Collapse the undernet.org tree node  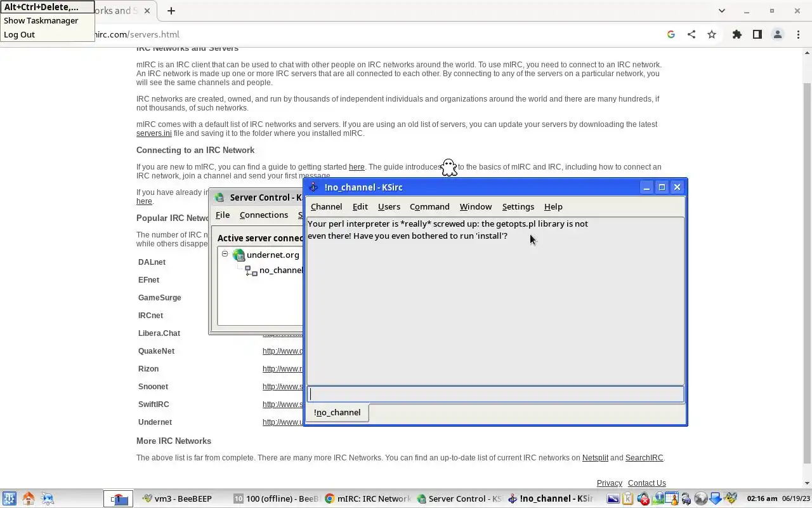(225, 253)
